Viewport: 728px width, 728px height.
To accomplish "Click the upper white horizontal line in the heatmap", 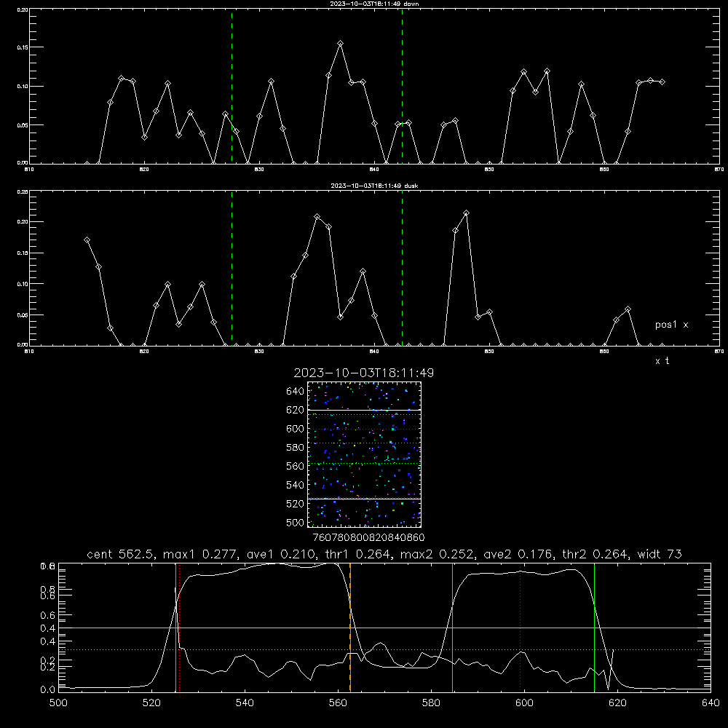I will click(x=365, y=410).
